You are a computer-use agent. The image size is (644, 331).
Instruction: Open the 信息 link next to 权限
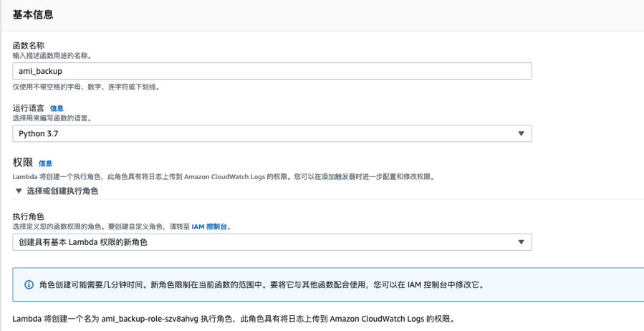coord(45,163)
